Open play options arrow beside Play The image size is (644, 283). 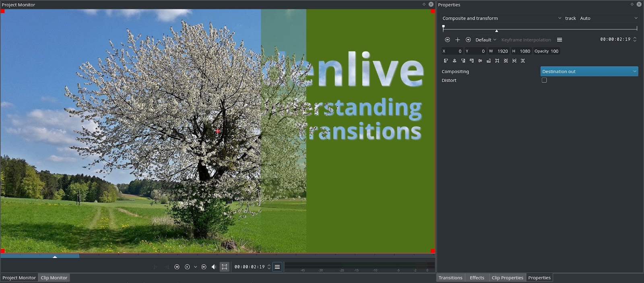pos(196,267)
